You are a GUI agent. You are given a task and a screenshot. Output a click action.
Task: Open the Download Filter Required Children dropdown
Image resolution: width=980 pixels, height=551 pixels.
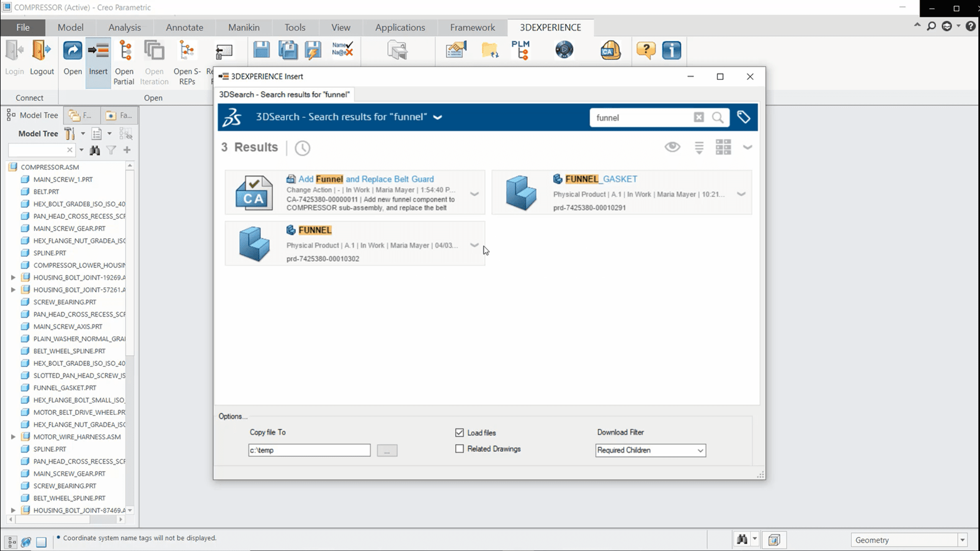[650, 450]
